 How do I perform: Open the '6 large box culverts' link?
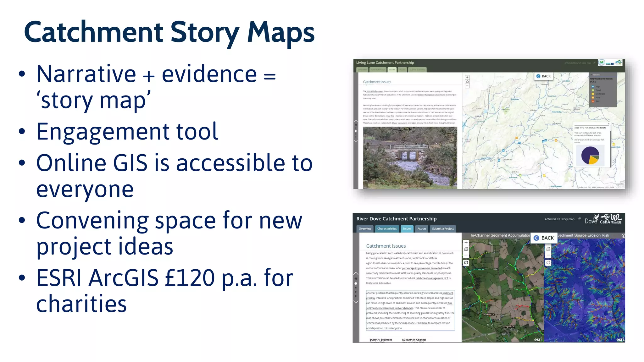tap(400, 123)
